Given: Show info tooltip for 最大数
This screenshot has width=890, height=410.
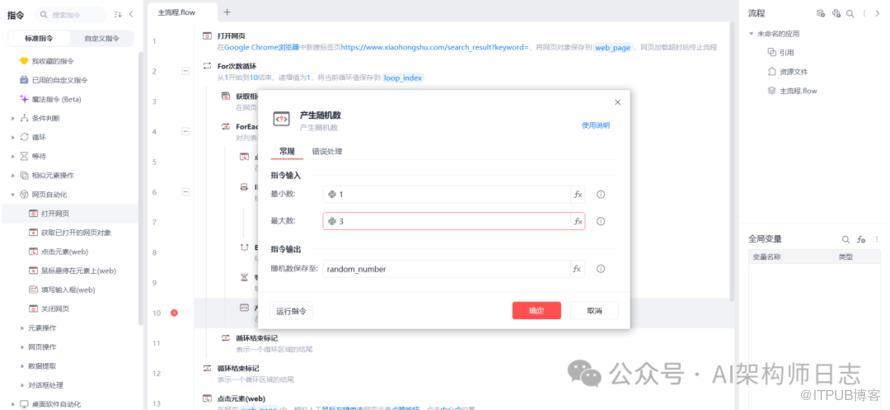Looking at the screenshot, I should tap(601, 221).
